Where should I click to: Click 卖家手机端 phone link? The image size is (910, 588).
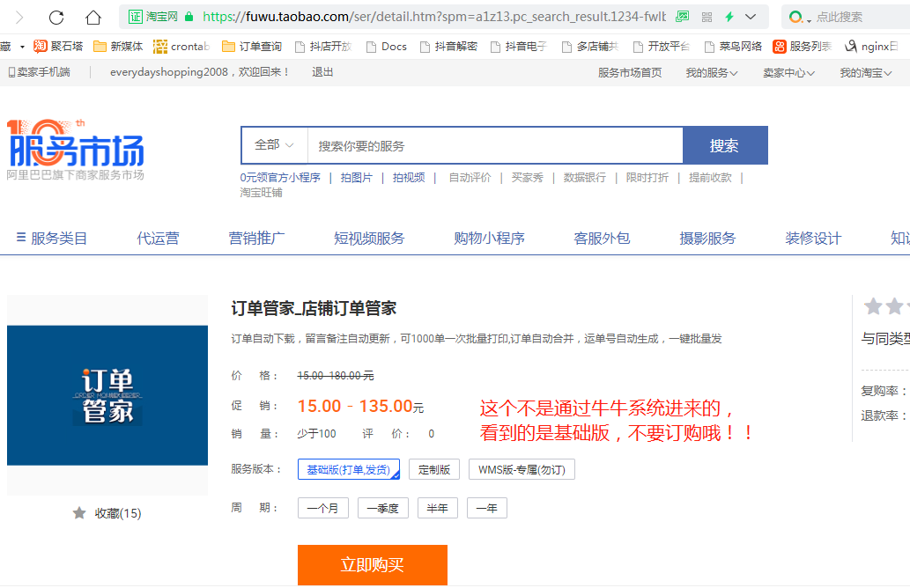39,72
